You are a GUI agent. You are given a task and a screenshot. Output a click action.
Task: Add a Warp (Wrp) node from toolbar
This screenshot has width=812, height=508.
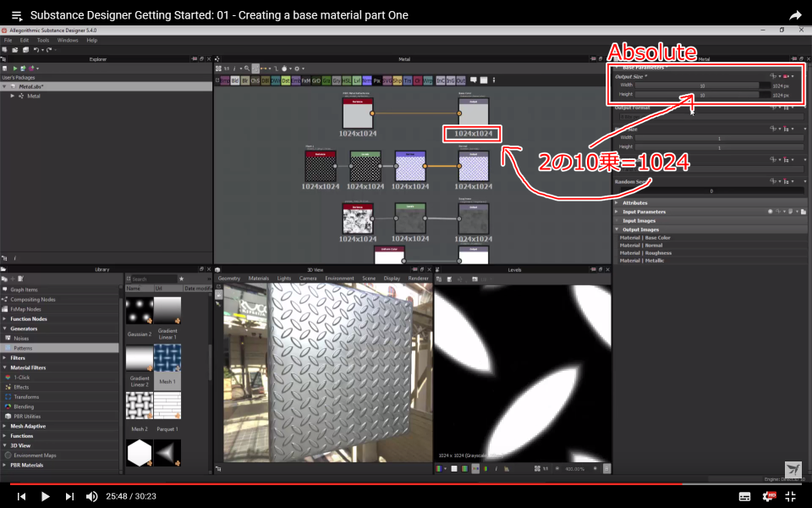coord(428,80)
